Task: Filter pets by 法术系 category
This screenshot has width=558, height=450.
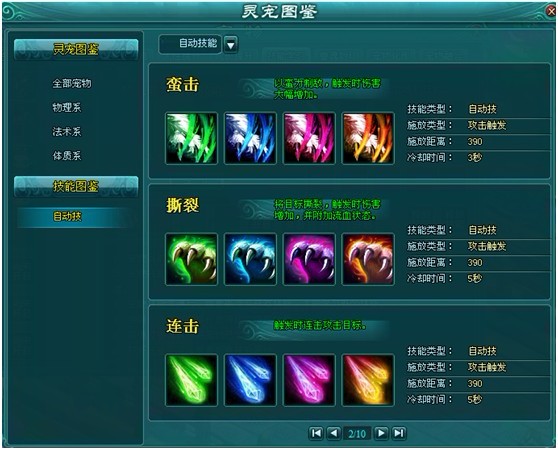Action: click(67, 132)
